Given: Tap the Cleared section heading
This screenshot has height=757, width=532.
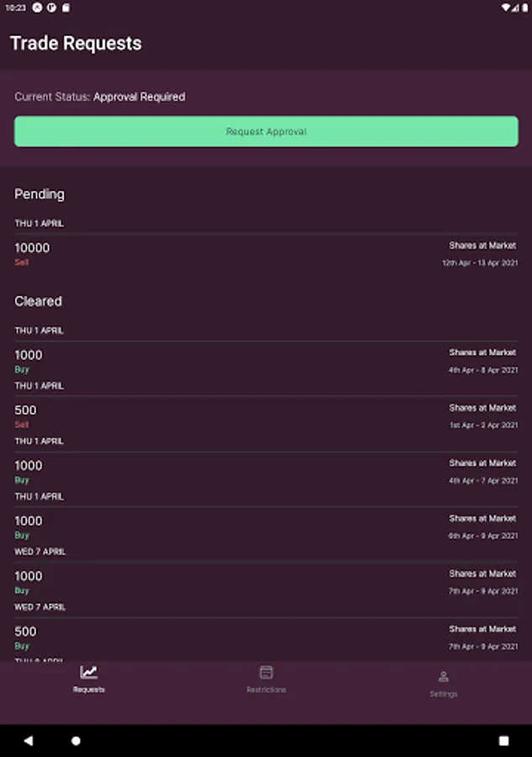Looking at the screenshot, I should (38, 301).
